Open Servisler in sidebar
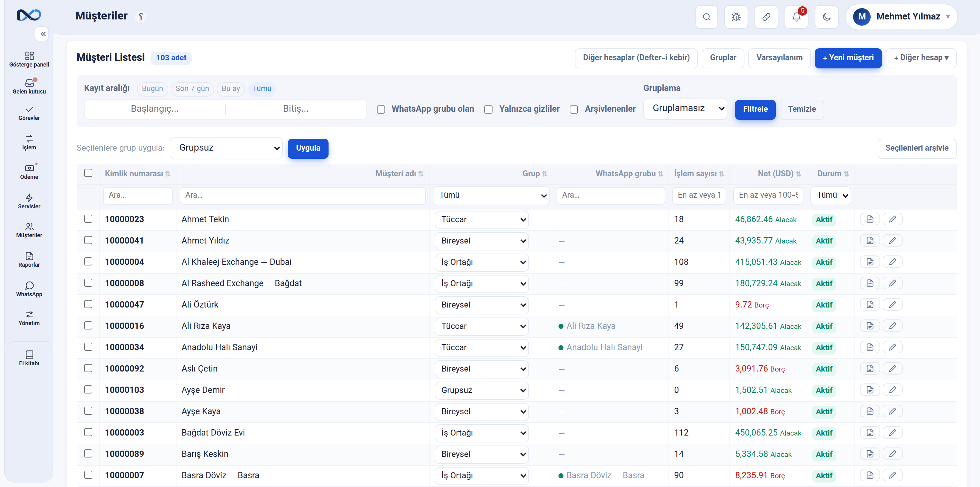Screen dimensions: 980x487 click(x=29, y=201)
